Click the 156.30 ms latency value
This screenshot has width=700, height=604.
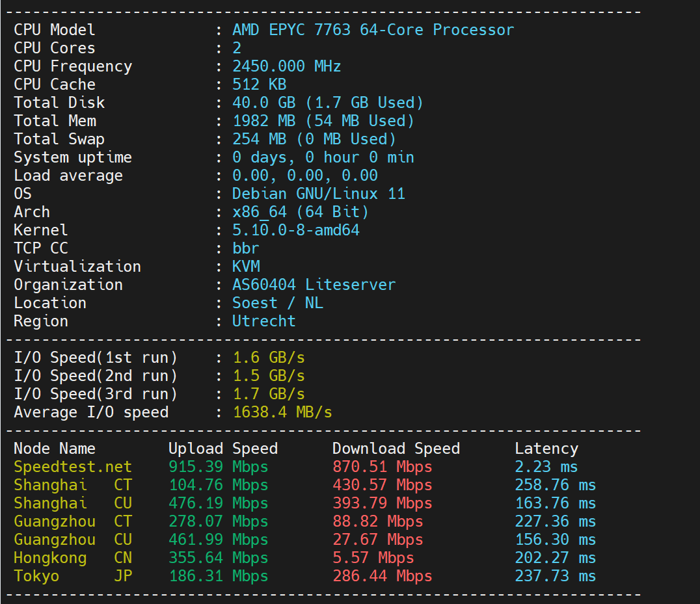[x=556, y=540]
